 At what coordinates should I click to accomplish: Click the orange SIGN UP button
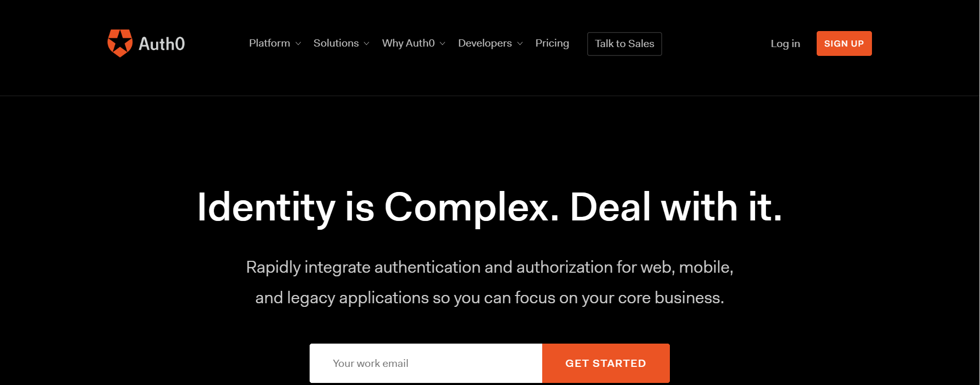click(844, 43)
